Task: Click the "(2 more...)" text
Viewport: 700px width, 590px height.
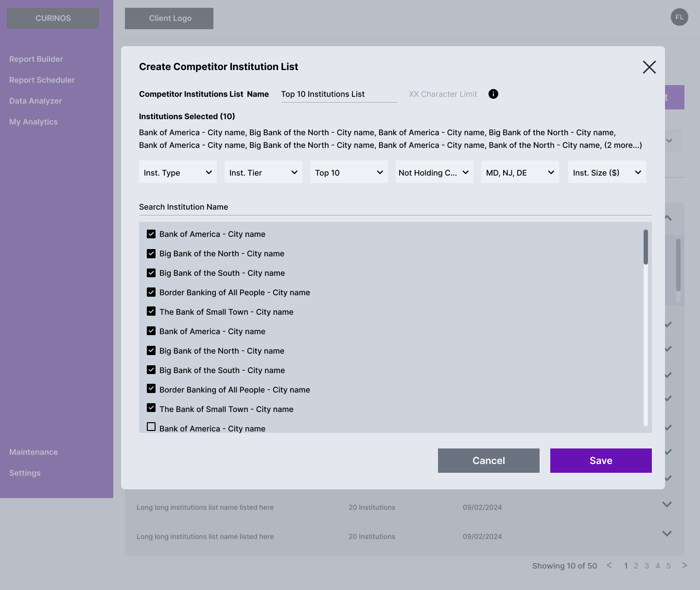Action: pyautogui.click(x=623, y=145)
